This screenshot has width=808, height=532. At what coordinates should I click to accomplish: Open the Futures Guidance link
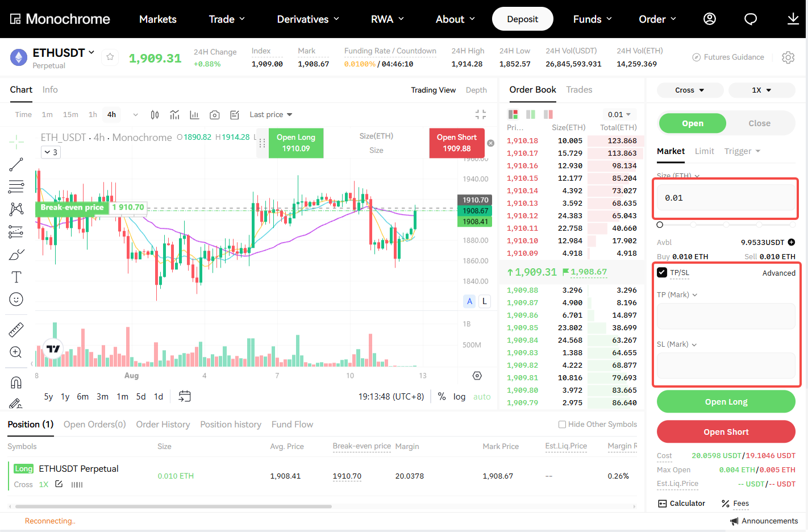coord(728,57)
